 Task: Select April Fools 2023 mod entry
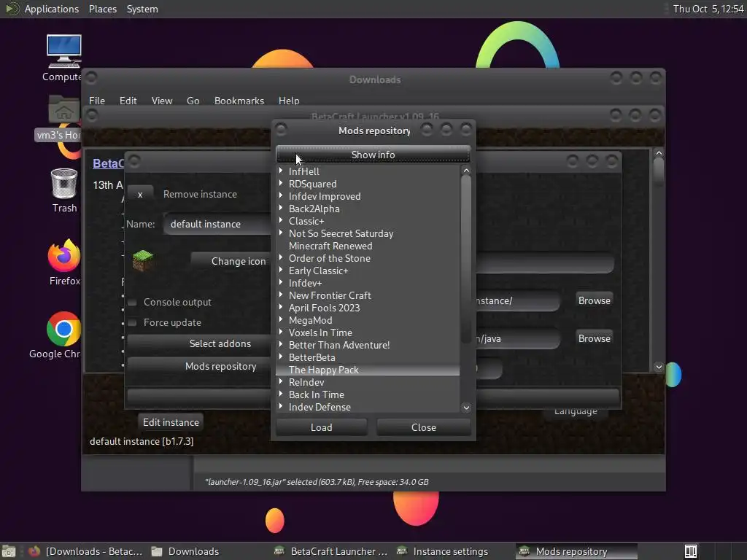pos(324,308)
